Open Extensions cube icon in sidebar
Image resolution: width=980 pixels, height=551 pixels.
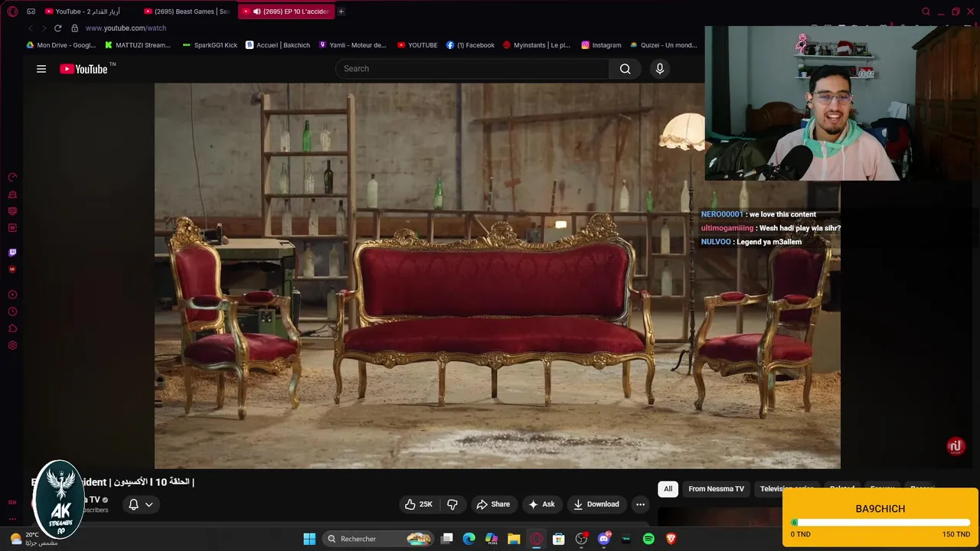point(12,328)
